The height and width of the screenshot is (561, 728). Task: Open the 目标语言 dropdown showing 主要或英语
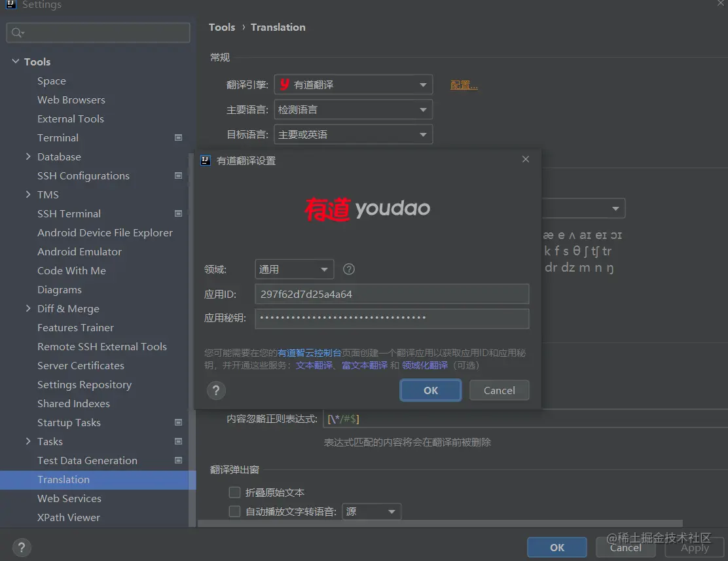tap(354, 134)
